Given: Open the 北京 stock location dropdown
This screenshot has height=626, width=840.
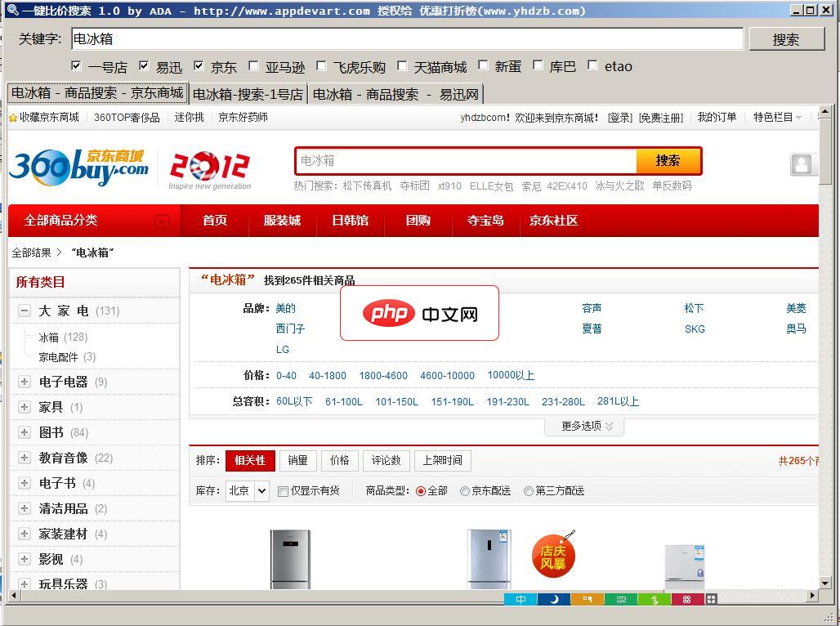Looking at the screenshot, I should (x=247, y=490).
